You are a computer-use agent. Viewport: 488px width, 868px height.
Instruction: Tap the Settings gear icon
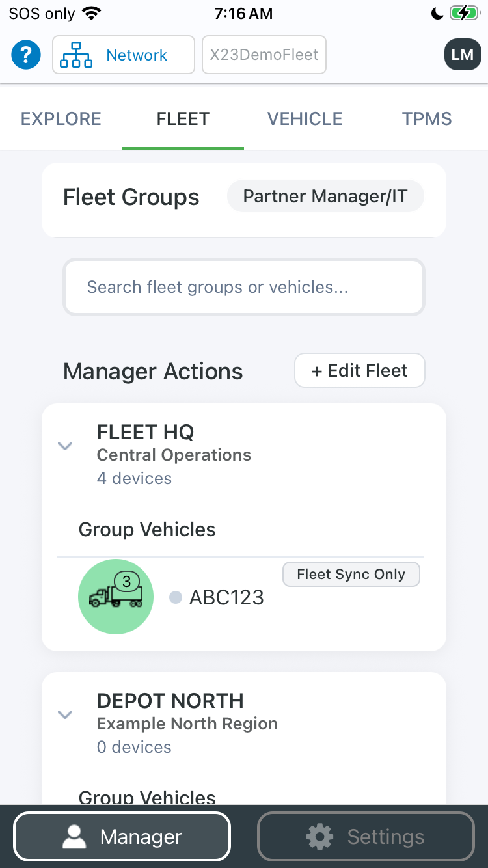(x=319, y=837)
